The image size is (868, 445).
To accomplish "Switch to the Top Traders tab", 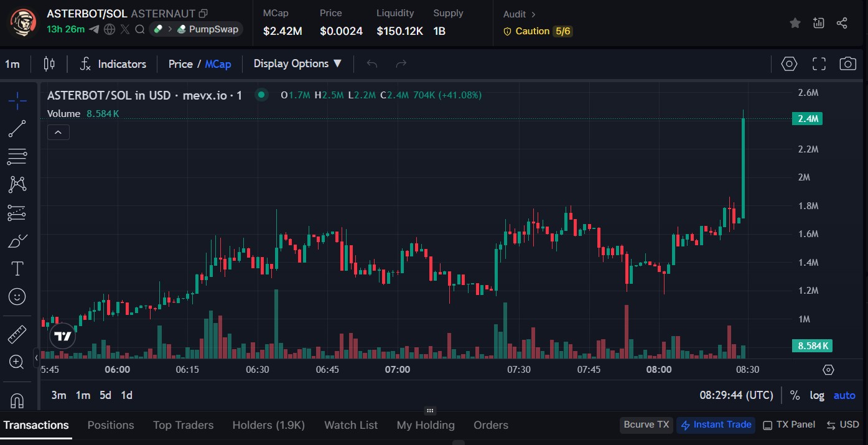I will coord(183,425).
